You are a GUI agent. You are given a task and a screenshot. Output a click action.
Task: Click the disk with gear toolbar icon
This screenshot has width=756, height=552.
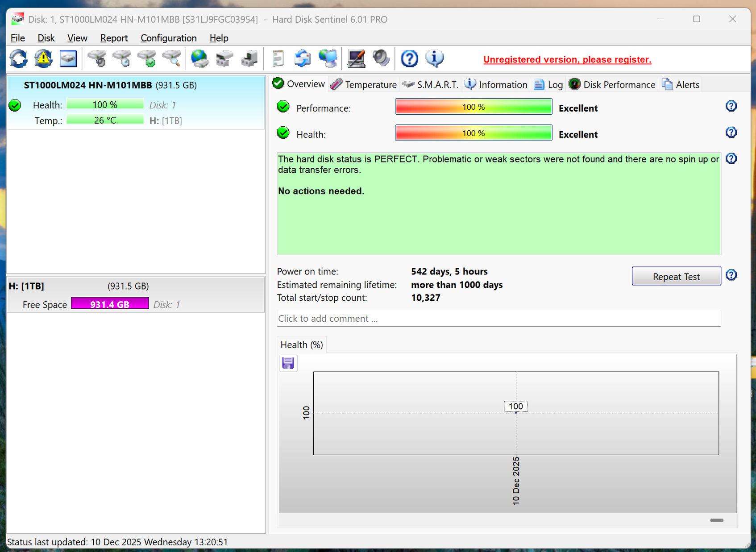(97, 58)
